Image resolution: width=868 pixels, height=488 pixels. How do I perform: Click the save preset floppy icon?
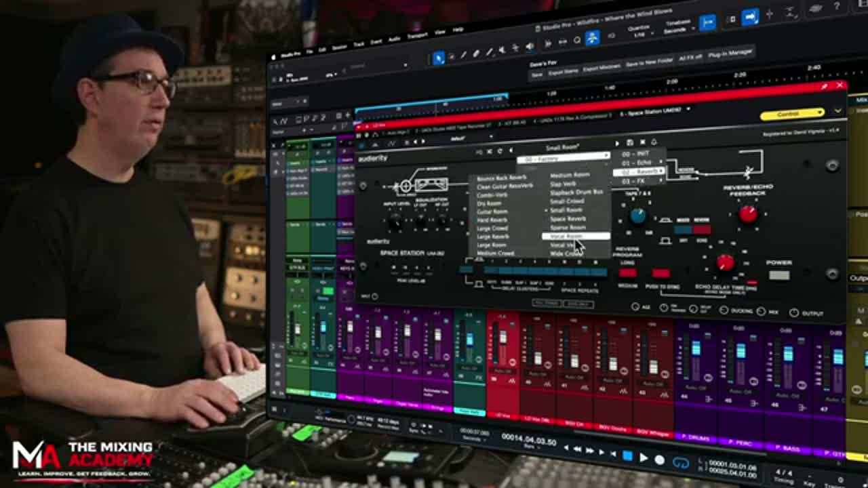click(x=629, y=142)
